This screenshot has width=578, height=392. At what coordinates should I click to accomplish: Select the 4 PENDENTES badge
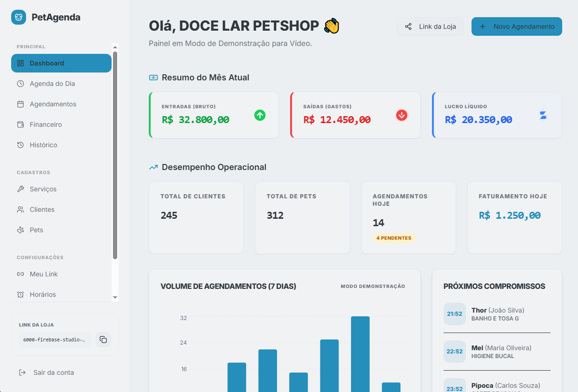click(394, 238)
